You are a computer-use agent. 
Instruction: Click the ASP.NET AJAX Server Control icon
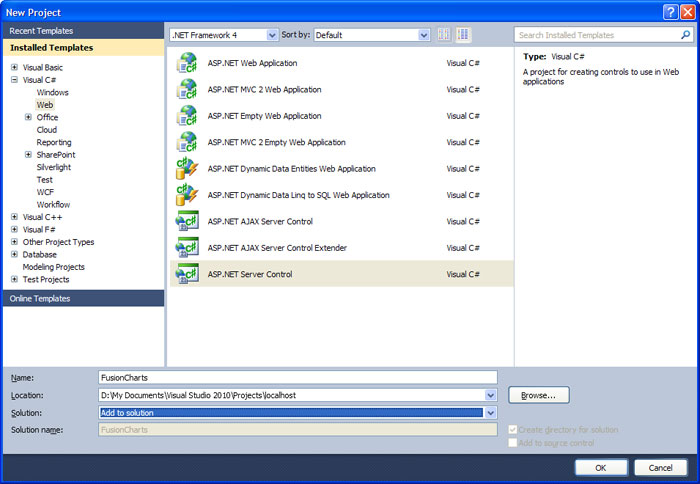187,221
